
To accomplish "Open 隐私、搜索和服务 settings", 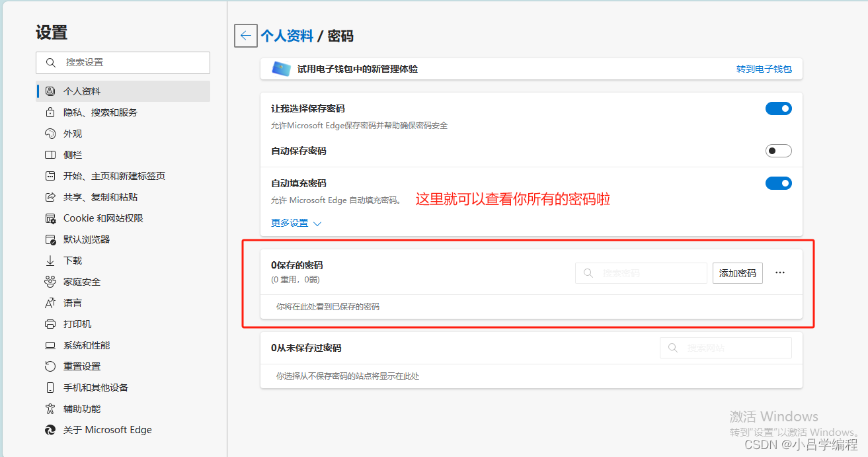I will 124,112.
